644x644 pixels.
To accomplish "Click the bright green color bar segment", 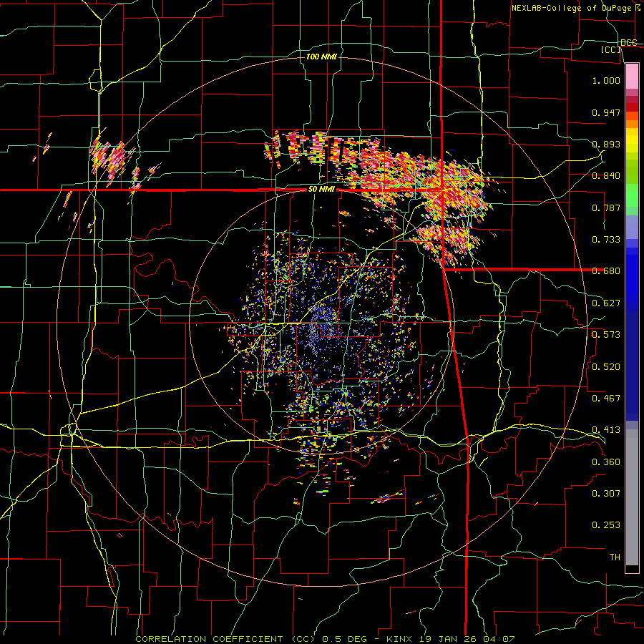I will (632, 195).
